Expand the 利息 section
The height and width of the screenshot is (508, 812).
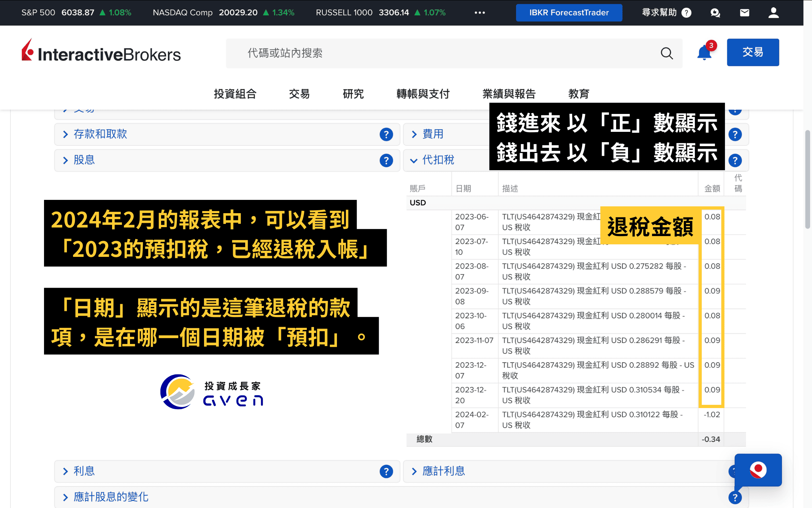pyautogui.click(x=83, y=471)
